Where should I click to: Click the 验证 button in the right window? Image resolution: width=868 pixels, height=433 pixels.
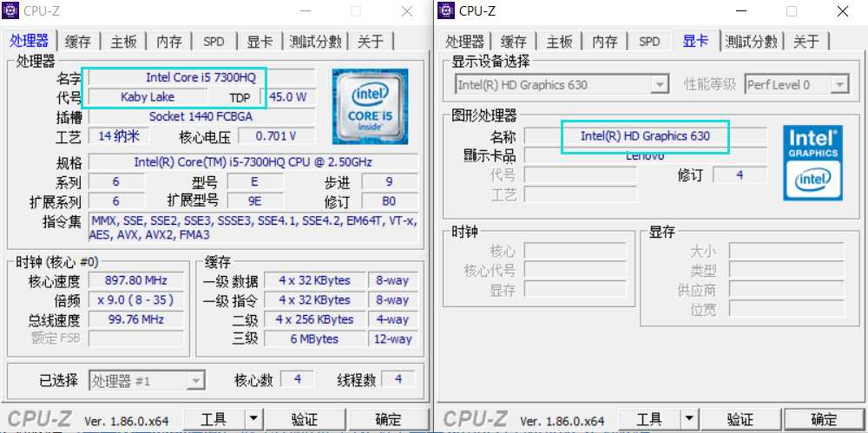pos(740,419)
